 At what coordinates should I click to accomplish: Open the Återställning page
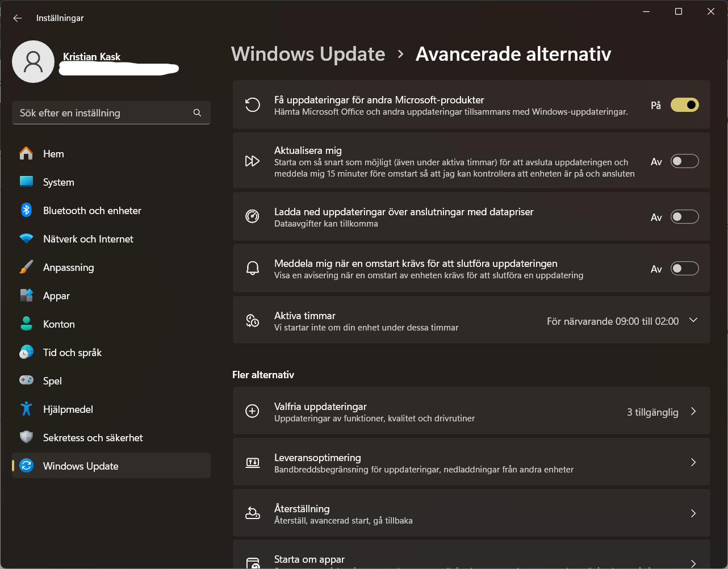[471, 513]
